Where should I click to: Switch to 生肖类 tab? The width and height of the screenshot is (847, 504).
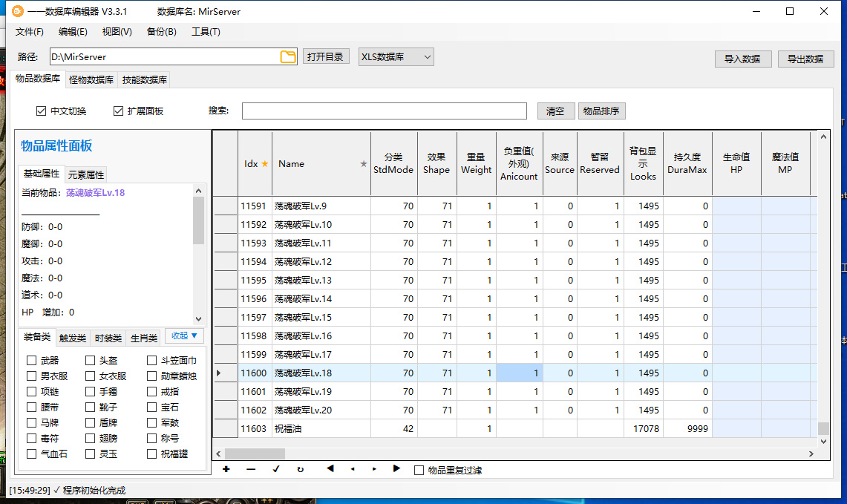coord(144,338)
